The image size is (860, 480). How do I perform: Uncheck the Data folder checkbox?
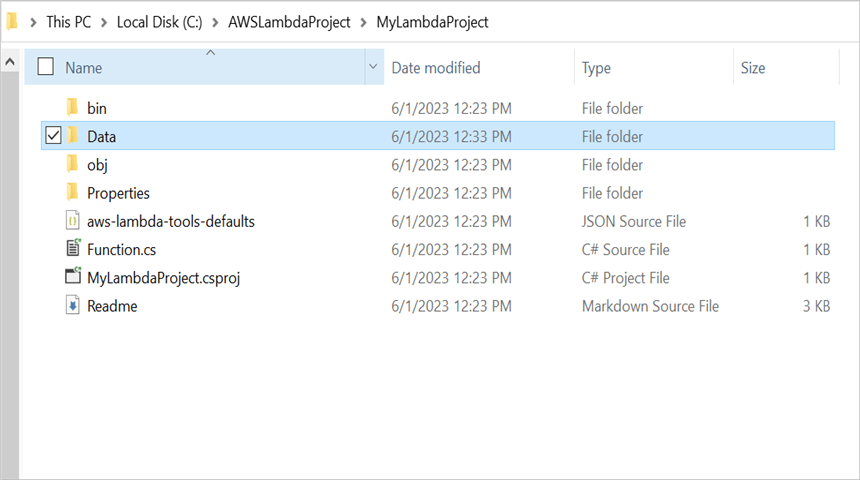click(53, 136)
